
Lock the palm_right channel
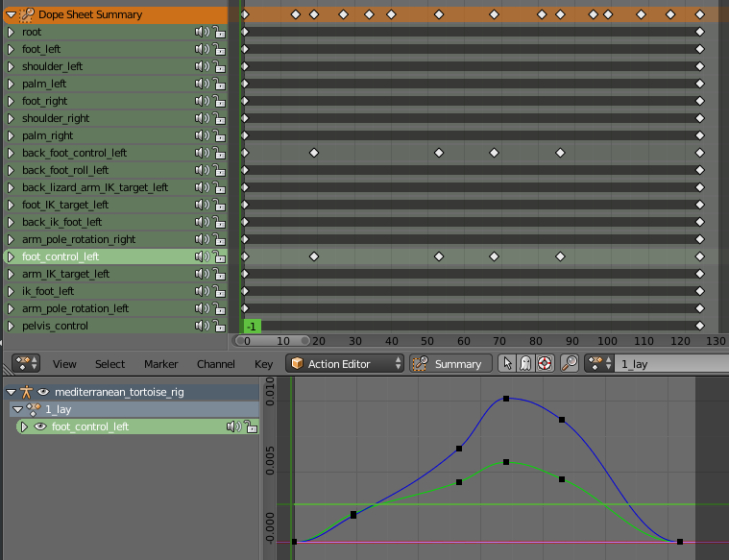(219, 135)
